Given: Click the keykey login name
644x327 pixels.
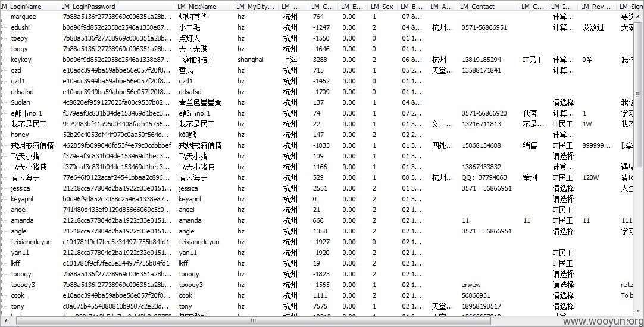Looking at the screenshot, I should tap(21, 60).
